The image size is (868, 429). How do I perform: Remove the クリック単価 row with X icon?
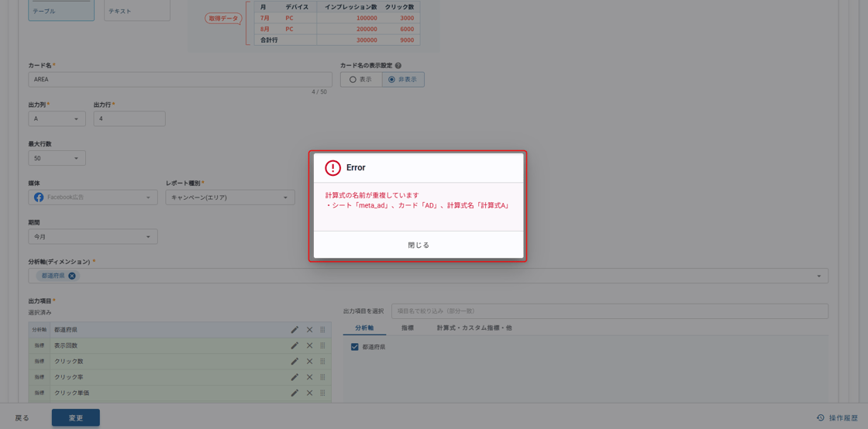pos(309,393)
